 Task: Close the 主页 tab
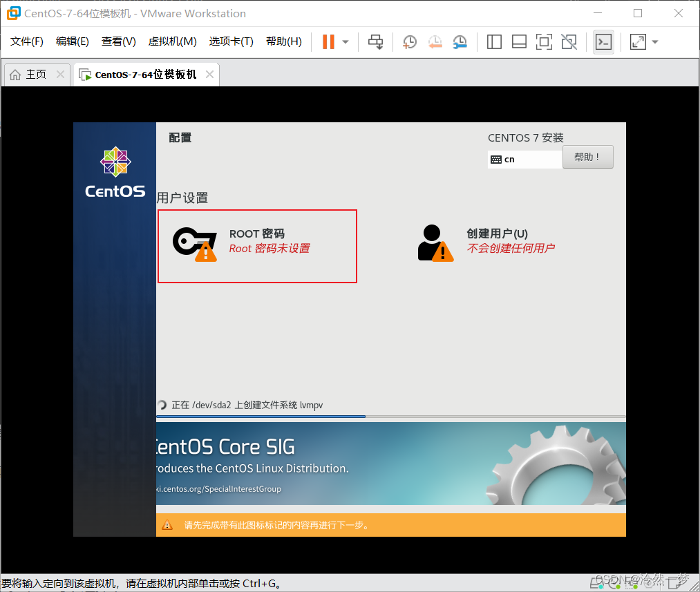pos(60,75)
